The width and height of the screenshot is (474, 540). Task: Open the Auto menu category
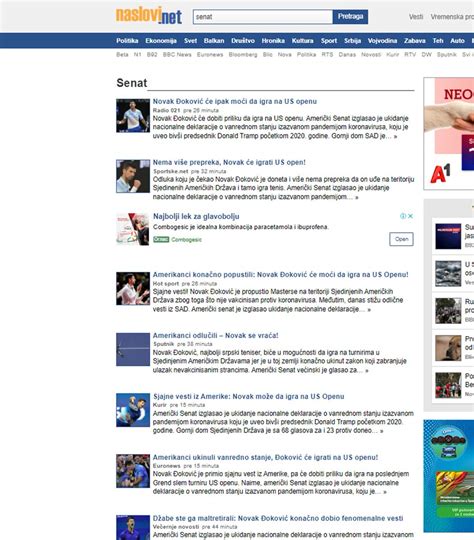[457, 41]
